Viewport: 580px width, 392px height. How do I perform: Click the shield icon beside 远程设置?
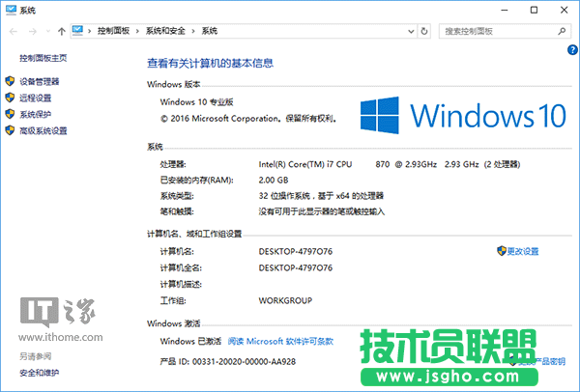(x=10, y=98)
